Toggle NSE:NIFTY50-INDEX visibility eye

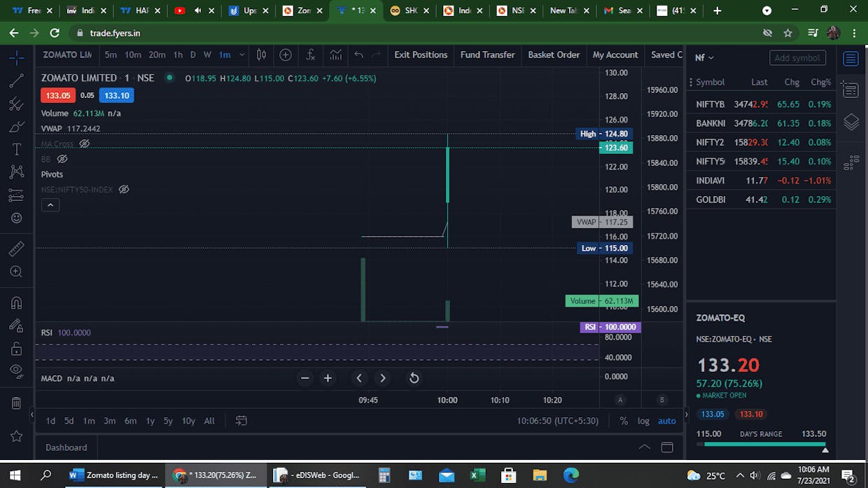coord(124,189)
